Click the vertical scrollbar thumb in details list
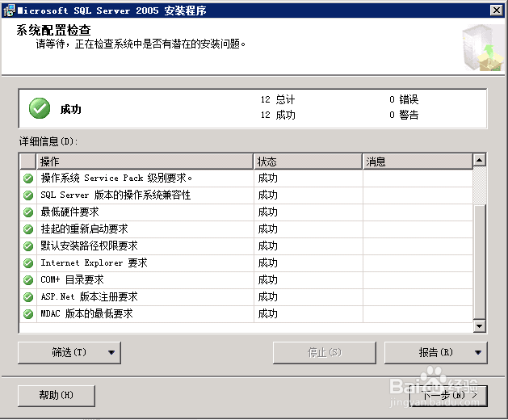The width and height of the screenshot is (508, 420). click(x=479, y=262)
